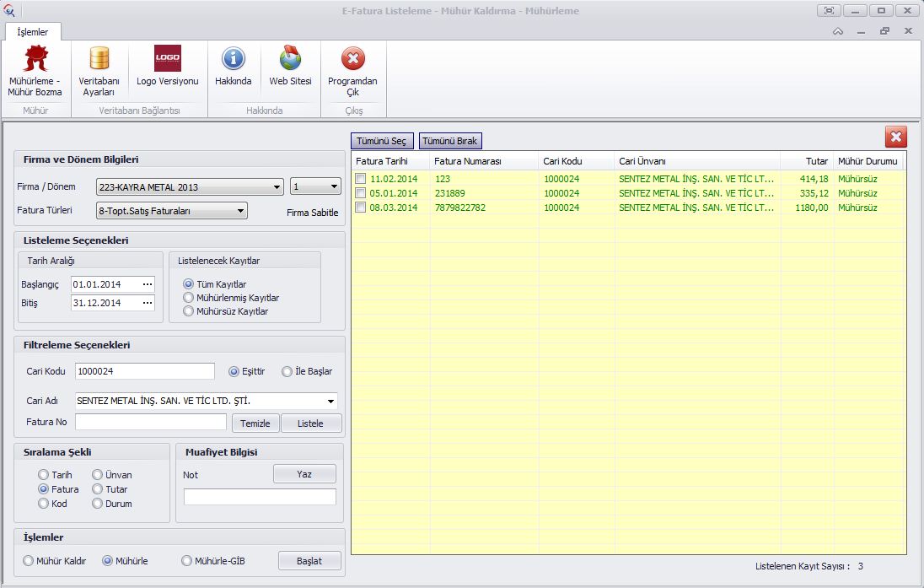Open the Başlangıç date picker ellipsis
Image resolution: width=924 pixels, height=588 pixels.
pyautogui.click(x=148, y=284)
